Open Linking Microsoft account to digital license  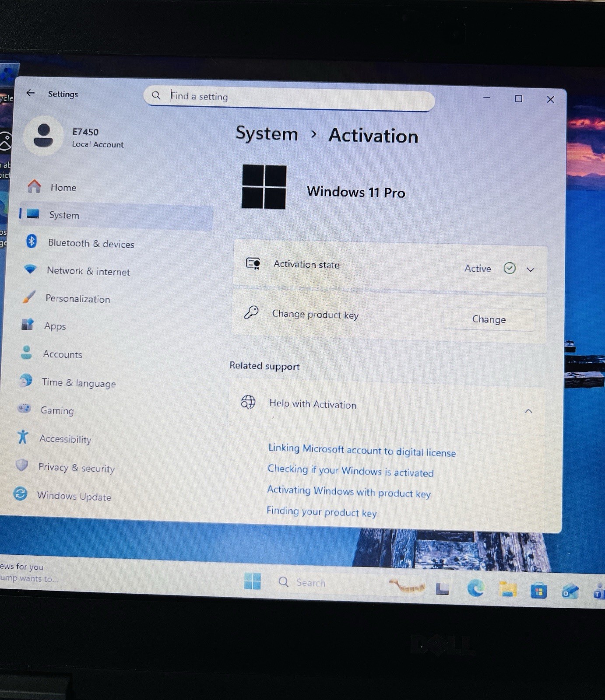click(362, 450)
